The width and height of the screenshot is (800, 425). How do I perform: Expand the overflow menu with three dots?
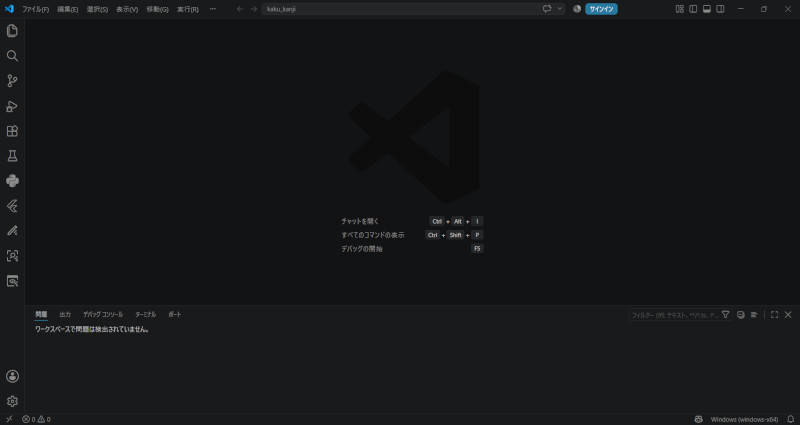tap(213, 9)
